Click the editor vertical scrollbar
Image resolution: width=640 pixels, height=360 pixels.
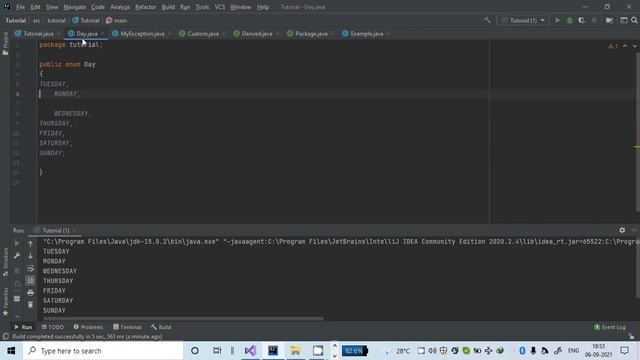click(x=637, y=131)
